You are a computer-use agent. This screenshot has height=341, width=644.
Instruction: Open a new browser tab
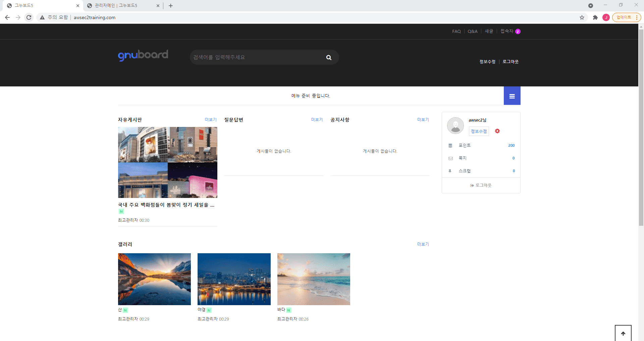tap(171, 6)
